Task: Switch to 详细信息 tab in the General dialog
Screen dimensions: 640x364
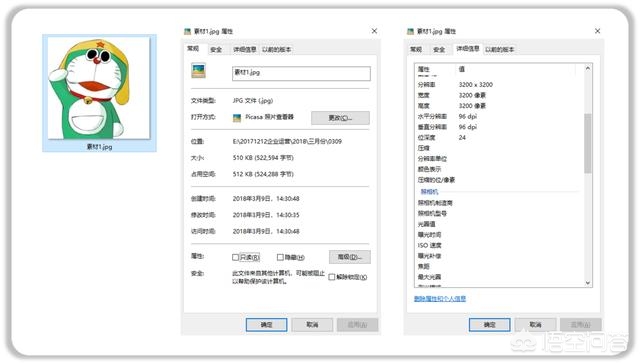Action: [244, 50]
